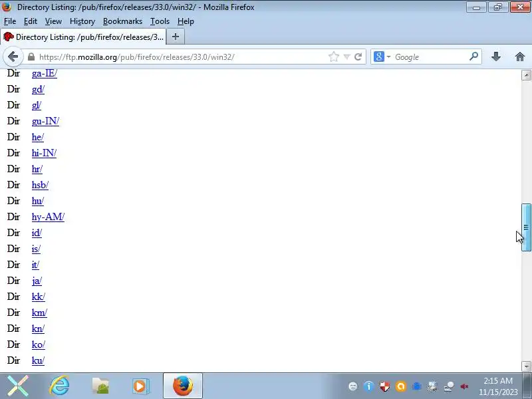The height and width of the screenshot is (399, 532).
Task: Click the padlock site identity icon
Action: coord(31,57)
